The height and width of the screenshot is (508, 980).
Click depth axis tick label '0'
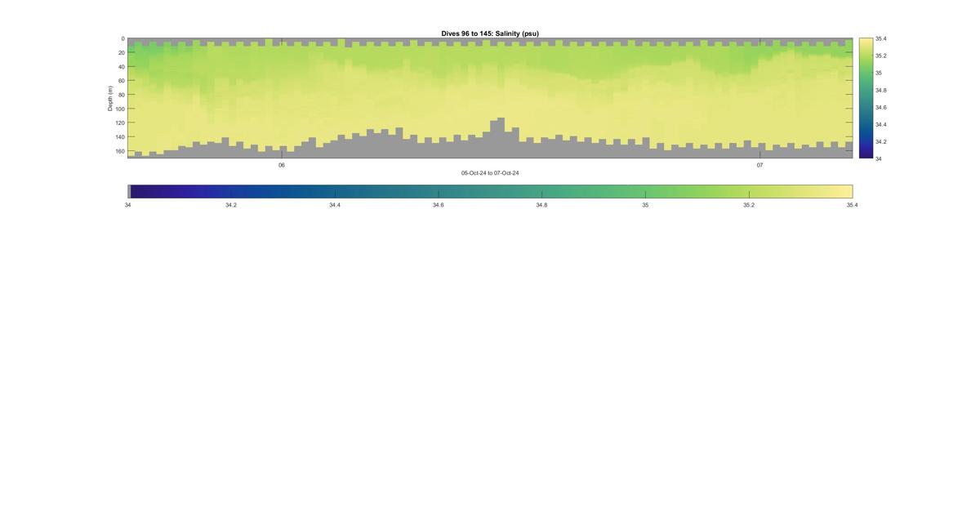[122, 38]
